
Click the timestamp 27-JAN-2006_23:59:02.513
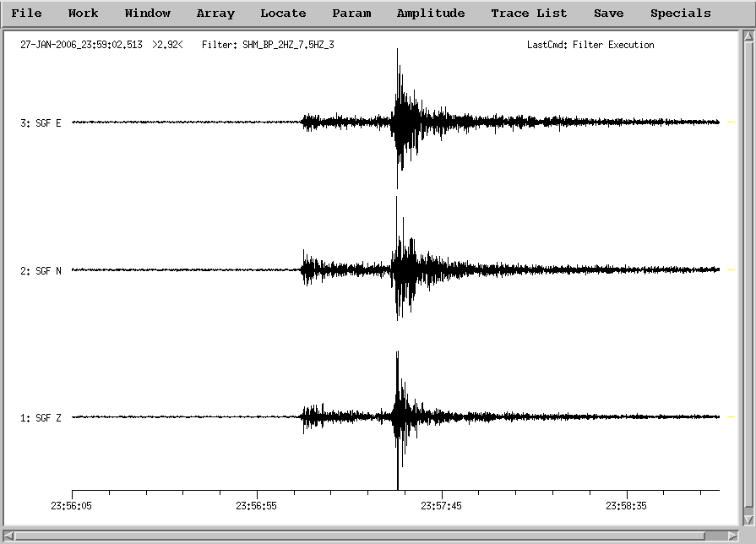[x=81, y=45]
